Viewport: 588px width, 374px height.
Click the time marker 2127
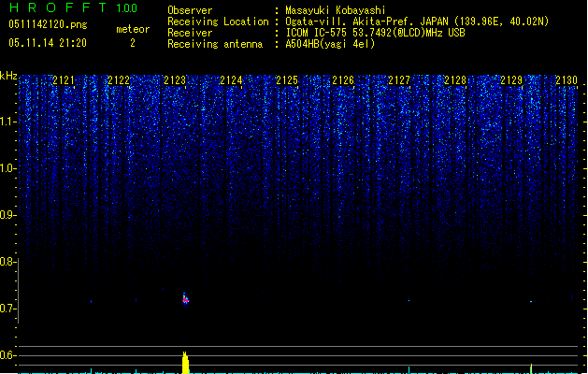coord(399,80)
